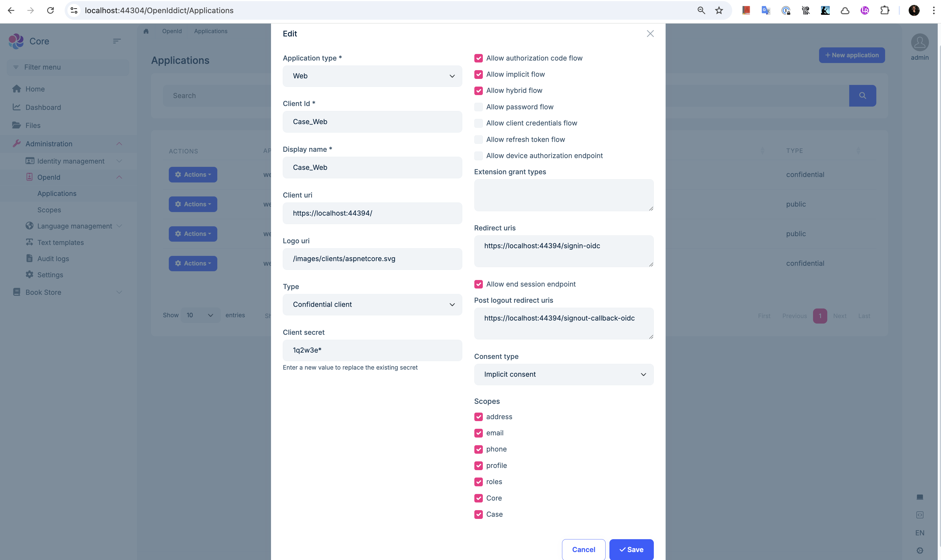This screenshot has height=560, width=941.
Task: Click the sidebar collapse menu icon
Action: click(116, 41)
